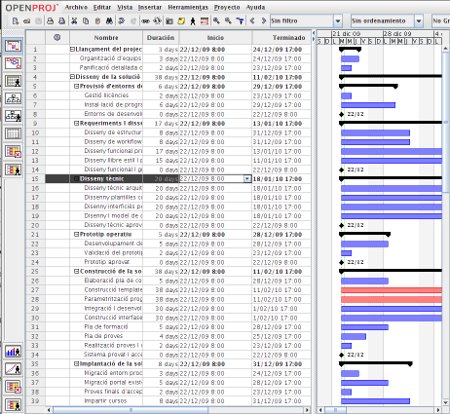Open the Herramientas menu
This screenshot has height=414, width=450.
[x=188, y=7]
